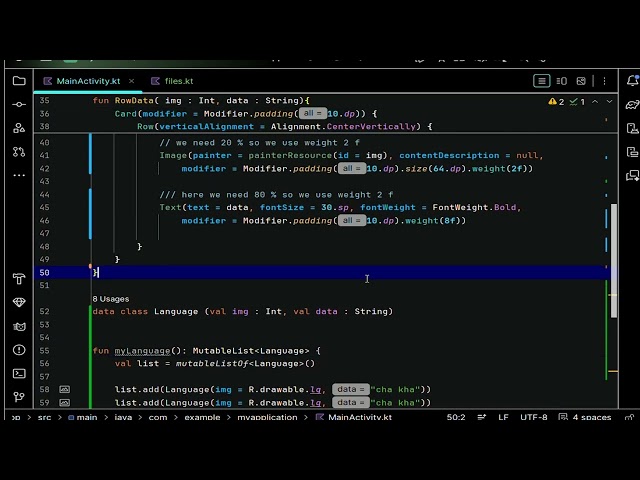This screenshot has width=640, height=480.
Task: Click the example breadcrumb
Action: tap(202, 417)
